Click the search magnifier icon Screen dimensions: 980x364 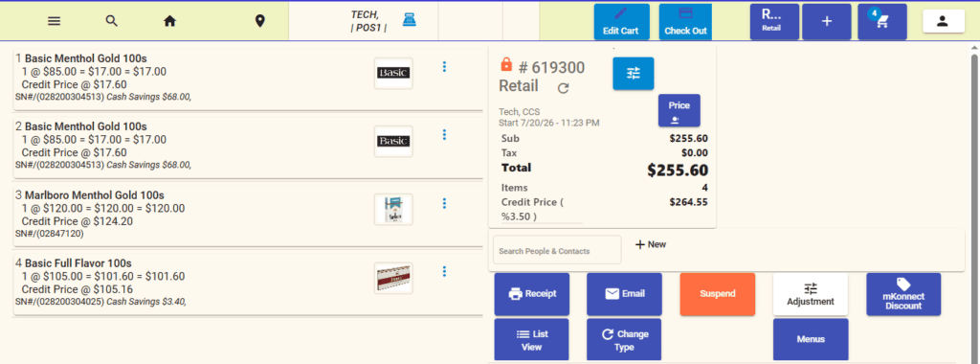(x=112, y=21)
